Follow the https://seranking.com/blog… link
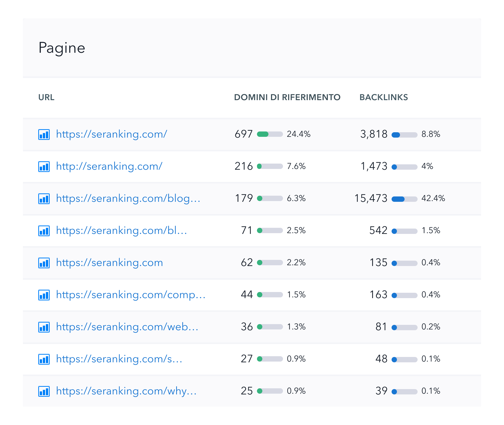This screenshot has height=425, width=504. pos(128,198)
